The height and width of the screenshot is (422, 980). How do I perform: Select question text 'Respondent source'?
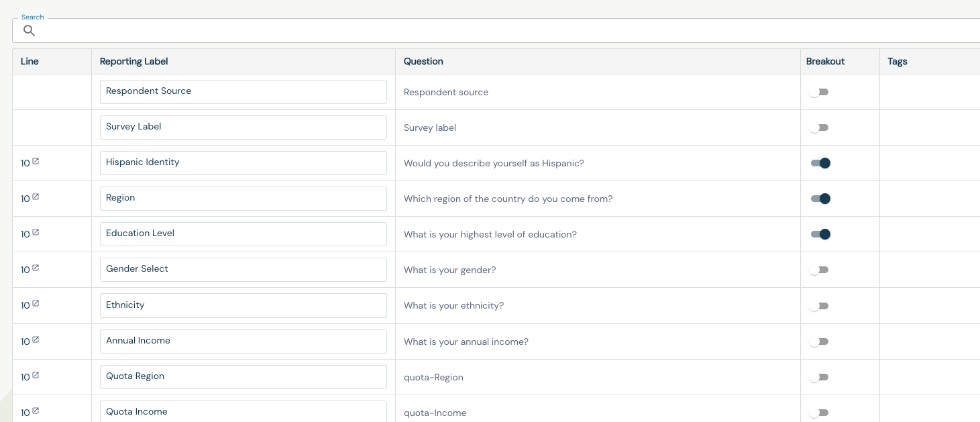coord(446,92)
